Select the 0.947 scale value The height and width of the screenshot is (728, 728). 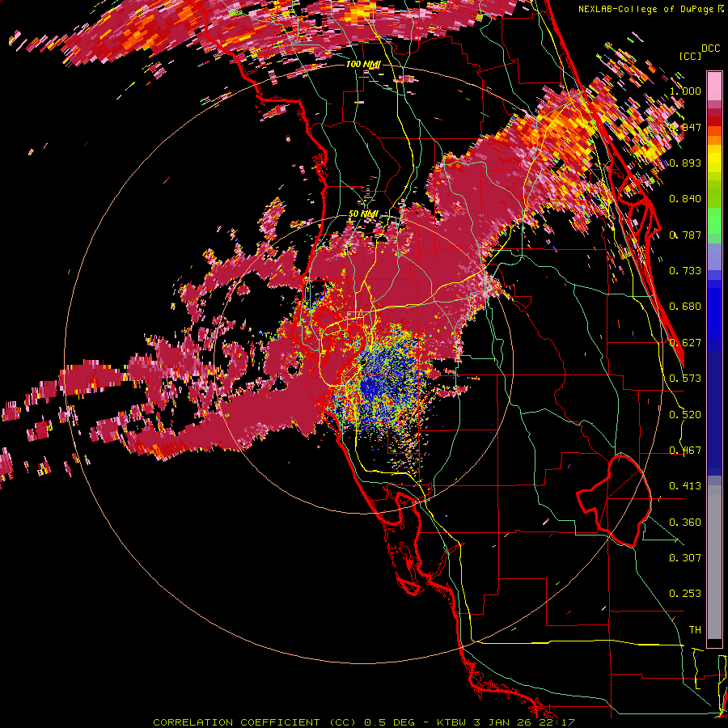click(x=685, y=127)
